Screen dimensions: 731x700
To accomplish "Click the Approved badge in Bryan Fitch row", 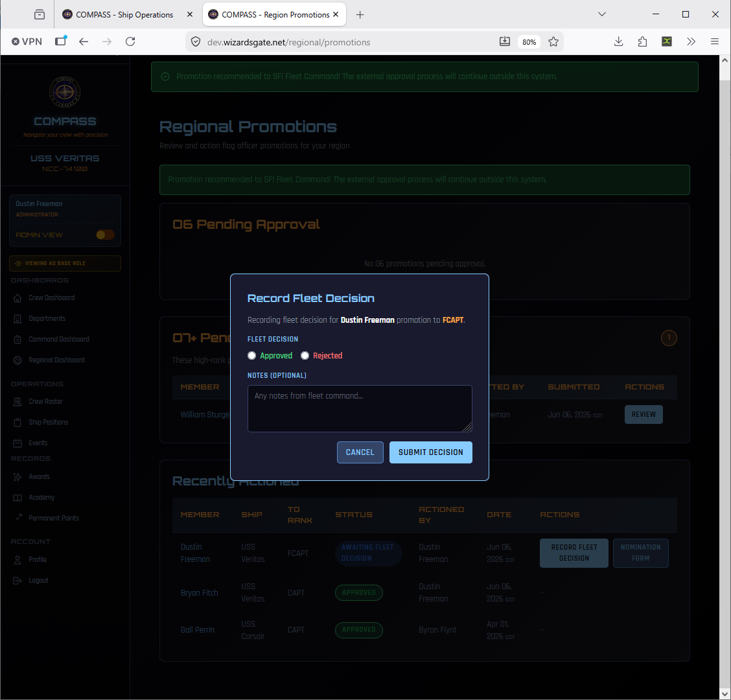I will 359,593.
